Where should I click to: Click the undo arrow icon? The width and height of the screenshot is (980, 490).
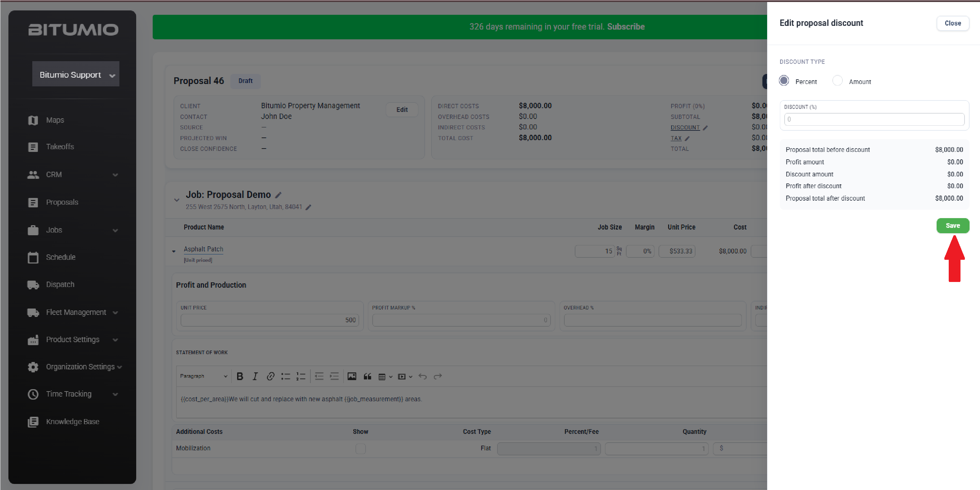pyautogui.click(x=422, y=376)
